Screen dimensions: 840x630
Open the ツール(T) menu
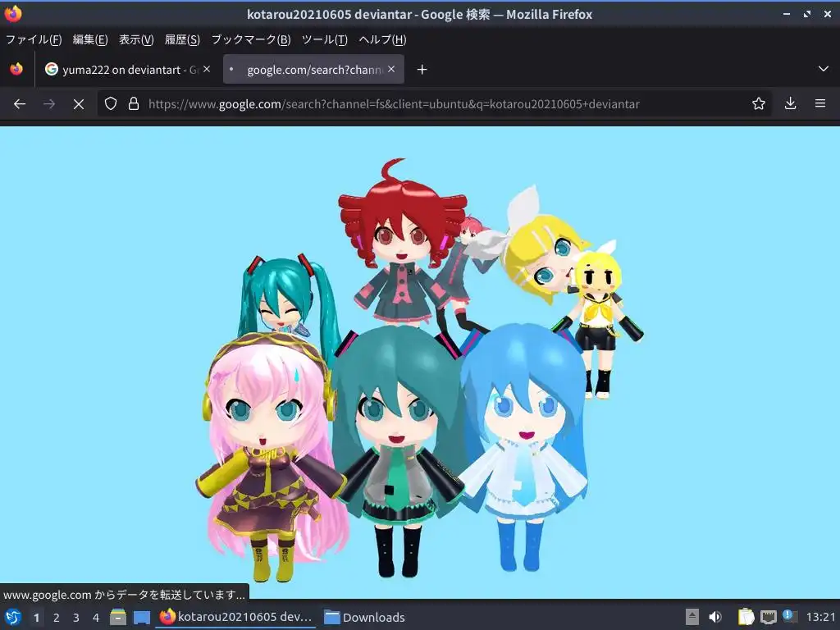pyautogui.click(x=325, y=39)
